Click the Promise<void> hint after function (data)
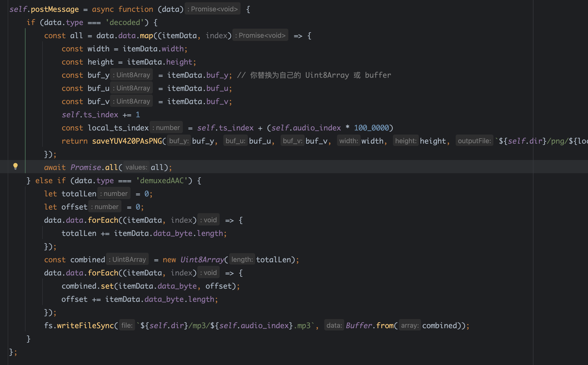This screenshot has height=365, width=588. click(213, 9)
